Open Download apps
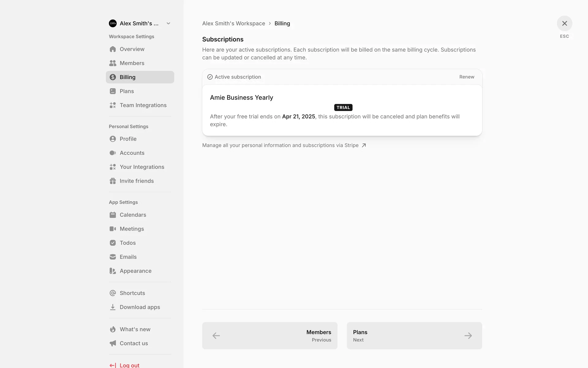 click(140, 307)
